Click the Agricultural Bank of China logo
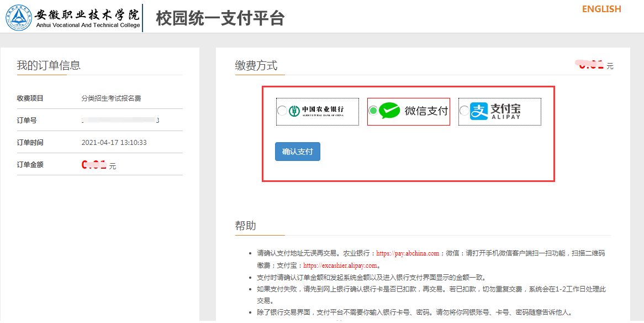644x323 pixels. click(x=317, y=111)
